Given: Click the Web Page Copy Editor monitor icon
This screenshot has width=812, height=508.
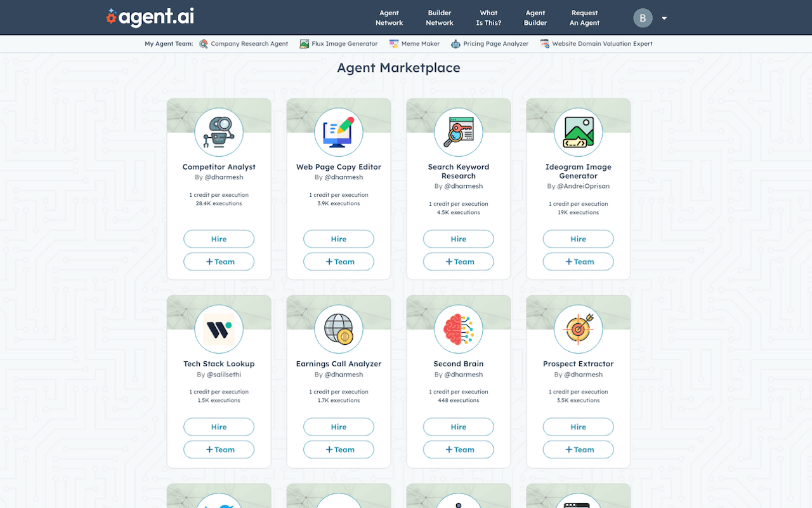Looking at the screenshot, I should [339, 132].
